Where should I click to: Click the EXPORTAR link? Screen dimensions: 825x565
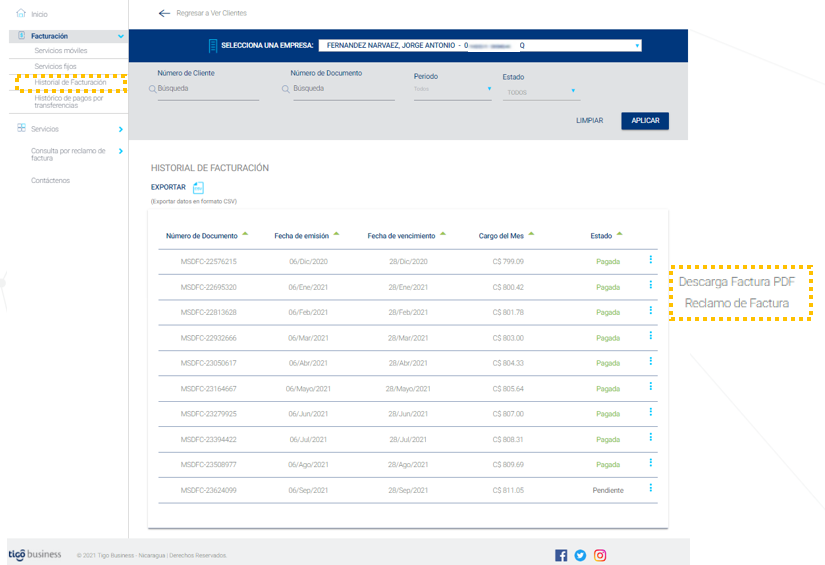pos(168,187)
